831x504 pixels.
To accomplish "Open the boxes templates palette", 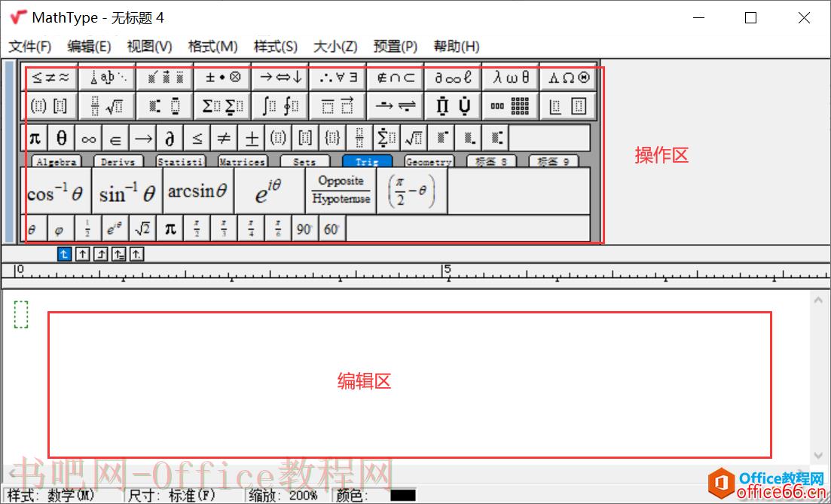I will [569, 106].
